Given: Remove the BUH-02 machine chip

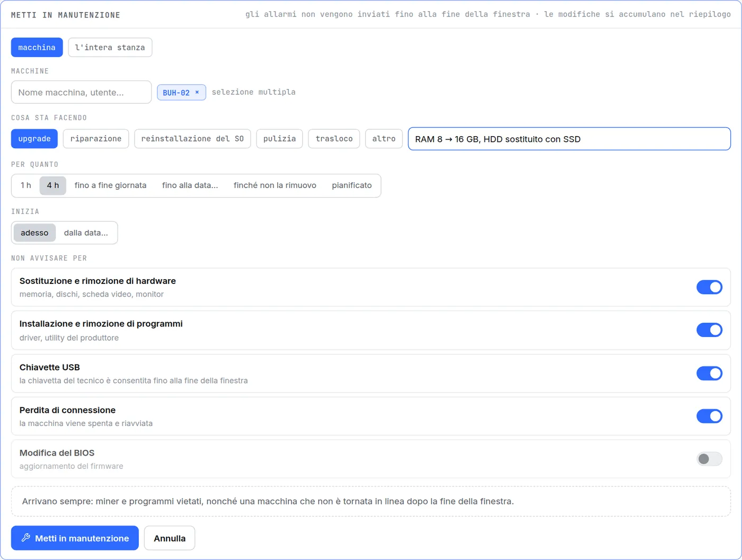Looking at the screenshot, I should (x=197, y=92).
